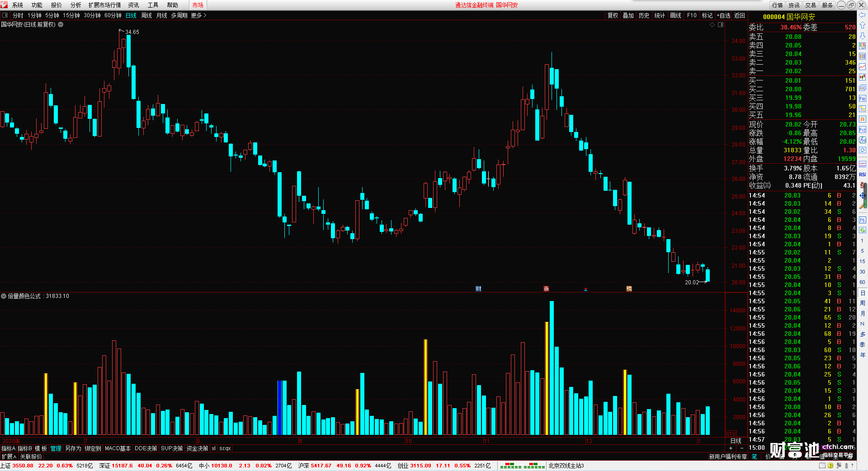Click the up arrow icon in right sidebar
The image size is (868, 471).
coord(862,25)
